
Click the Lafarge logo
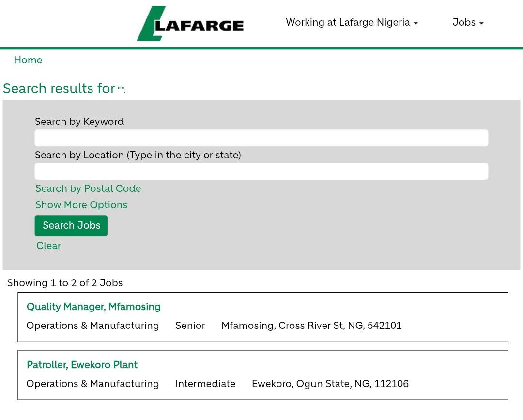tap(190, 23)
